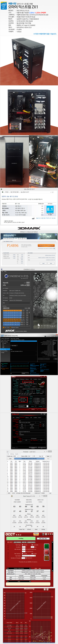Screen dimensions: 58x644
Task: Open Caches tab in CPU-Z window showing Clocks
Action: [x=18, y=379]
